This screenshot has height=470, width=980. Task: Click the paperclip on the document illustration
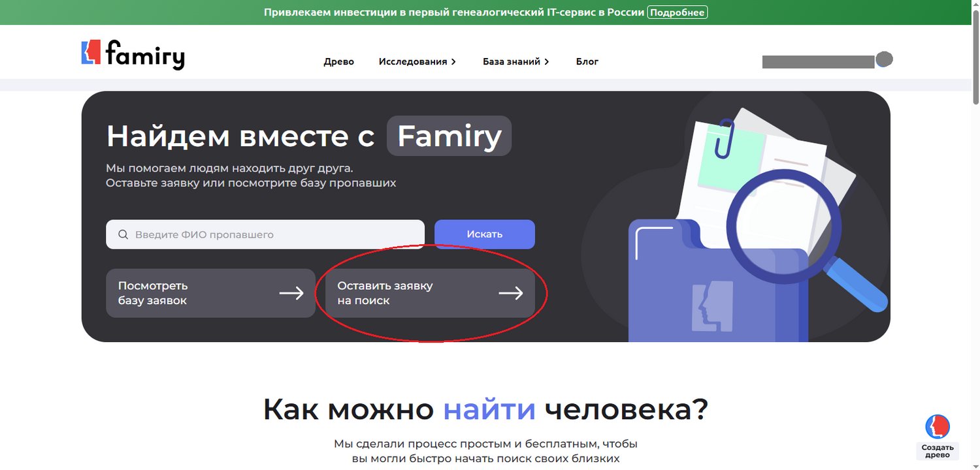pyautogui.click(x=724, y=138)
